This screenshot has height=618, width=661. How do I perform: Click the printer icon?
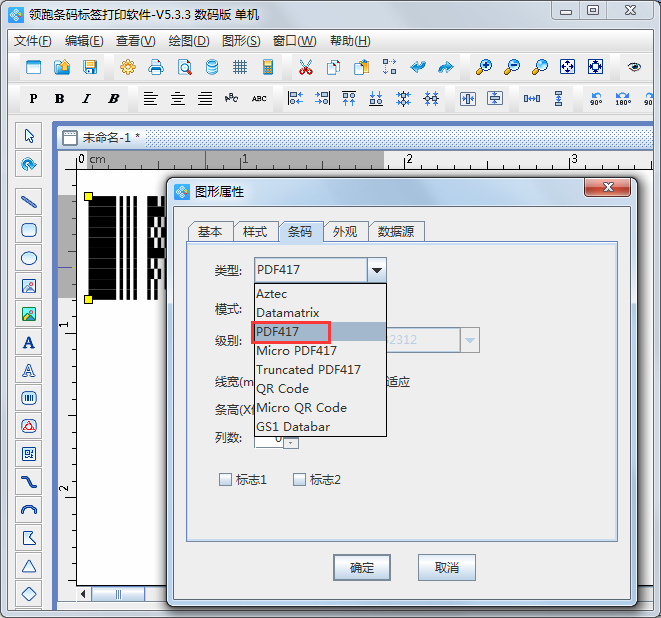(x=156, y=67)
